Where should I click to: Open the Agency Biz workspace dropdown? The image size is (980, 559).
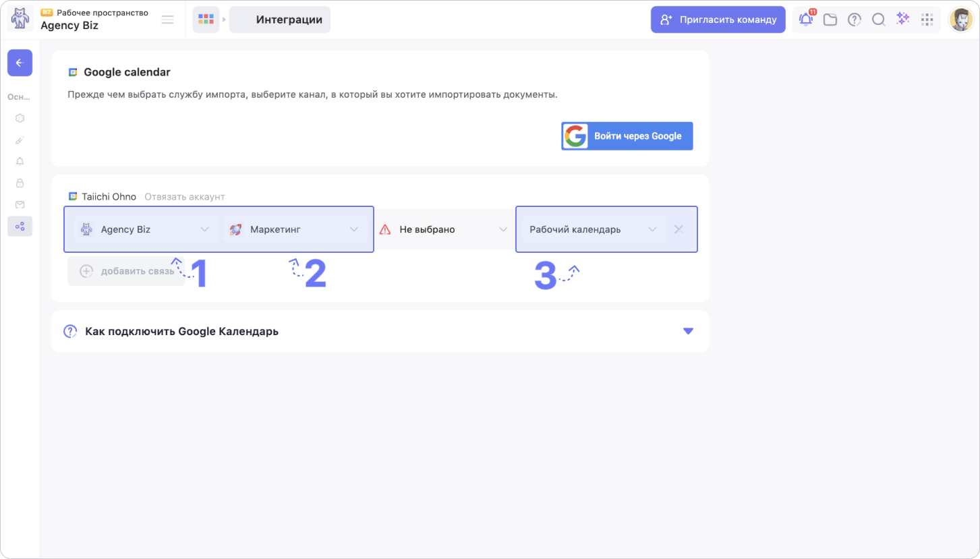146,229
